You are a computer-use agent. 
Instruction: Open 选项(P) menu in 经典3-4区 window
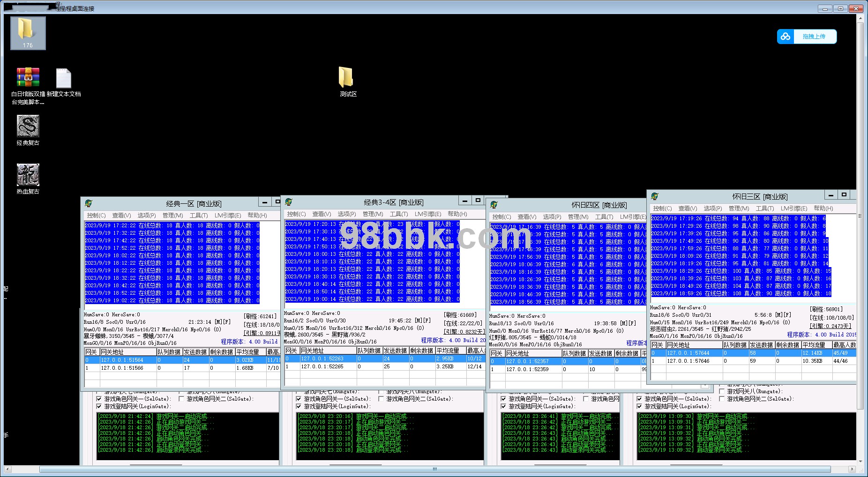346,214
